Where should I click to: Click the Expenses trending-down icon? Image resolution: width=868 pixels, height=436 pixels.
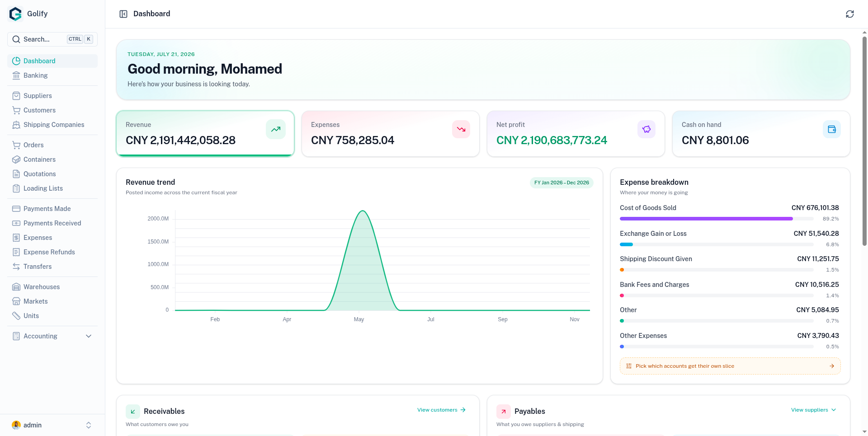[461, 129]
